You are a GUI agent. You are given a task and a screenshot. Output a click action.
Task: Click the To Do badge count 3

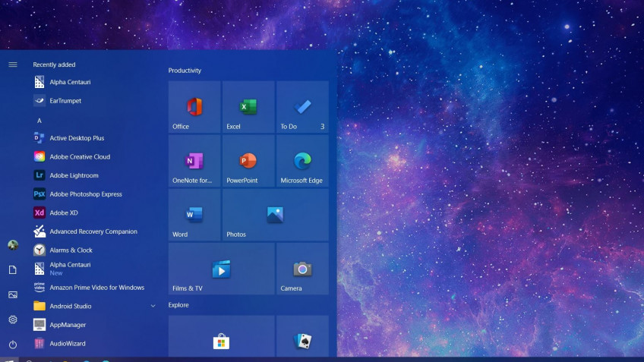[x=323, y=127]
